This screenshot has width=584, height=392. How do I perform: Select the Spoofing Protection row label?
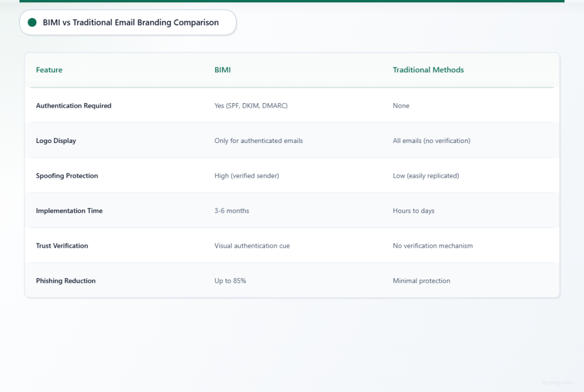point(67,175)
